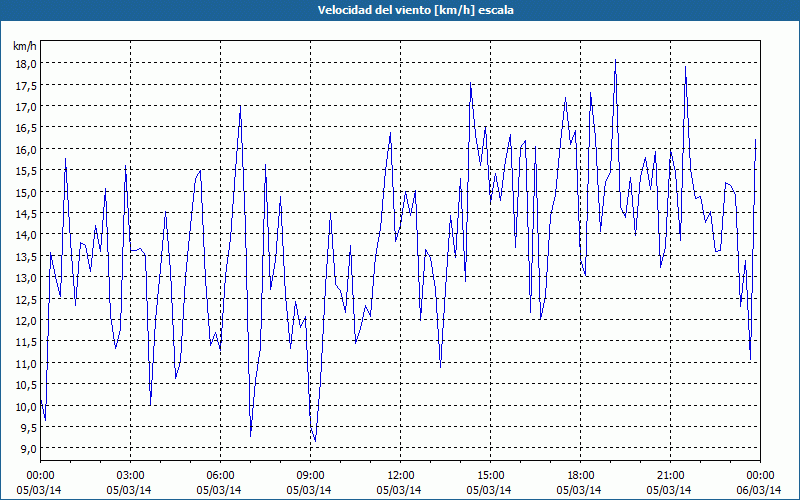Click the chart title 'Velocidad del viento [km/h] escala'
Image resolution: width=800 pixels, height=500 pixels.
(415, 10)
